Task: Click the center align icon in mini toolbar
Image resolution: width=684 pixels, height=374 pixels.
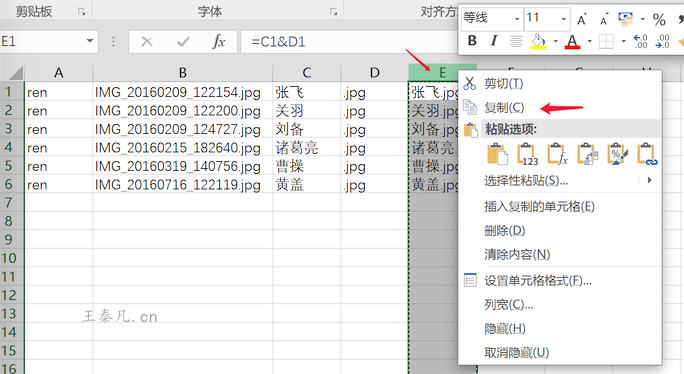Action: (516, 41)
